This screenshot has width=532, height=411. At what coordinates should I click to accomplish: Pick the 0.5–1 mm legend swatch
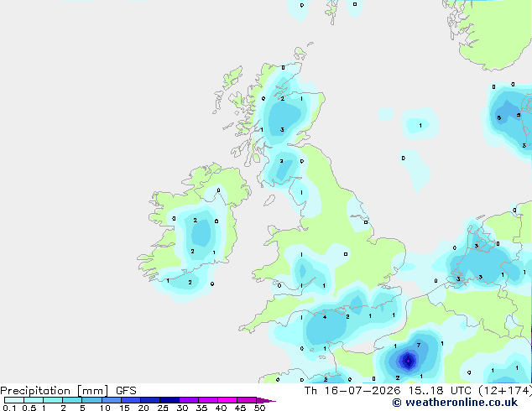pyautogui.click(x=34, y=400)
